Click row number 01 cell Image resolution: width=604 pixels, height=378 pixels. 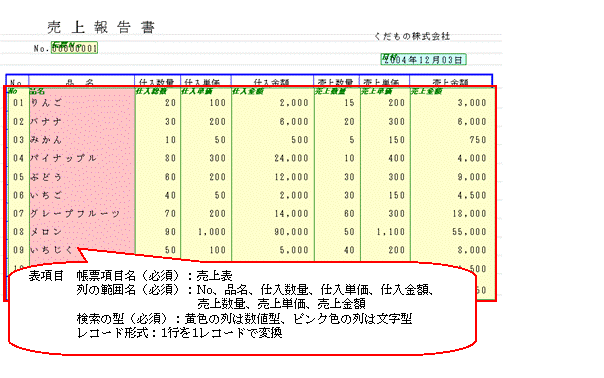18,103
